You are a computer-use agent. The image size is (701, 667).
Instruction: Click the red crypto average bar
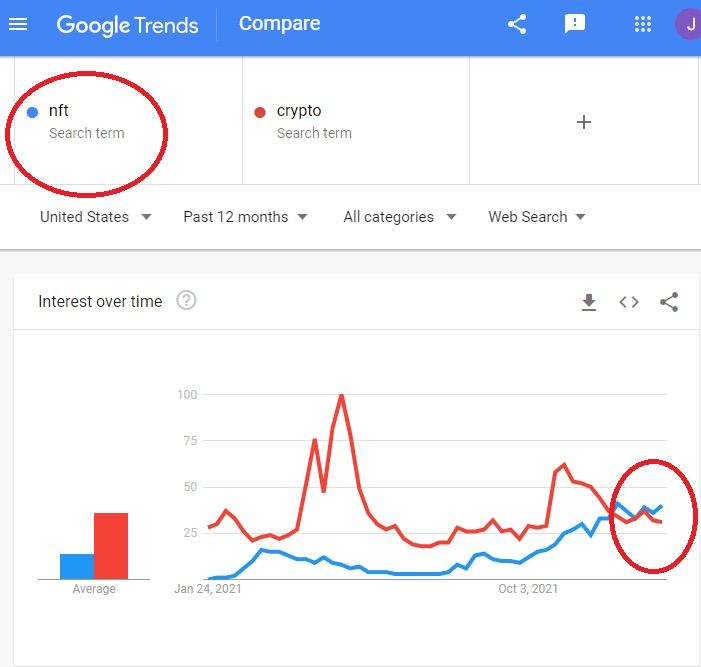click(111, 545)
